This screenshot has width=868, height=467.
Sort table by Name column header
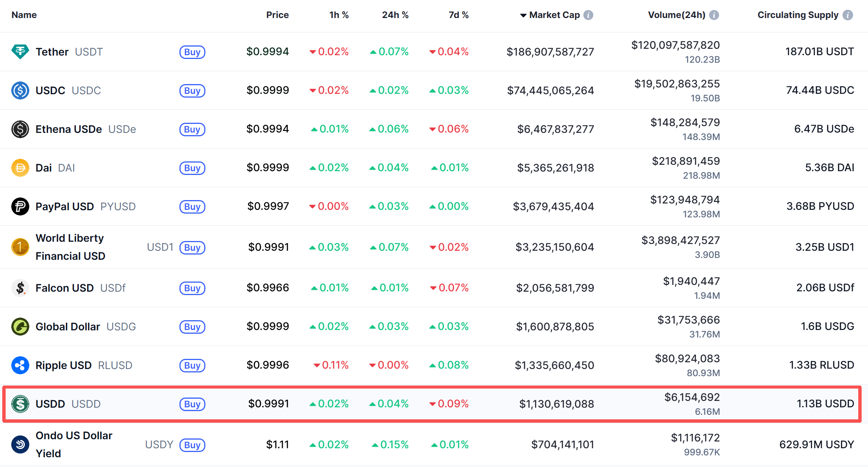pyautogui.click(x=24, y=15)
